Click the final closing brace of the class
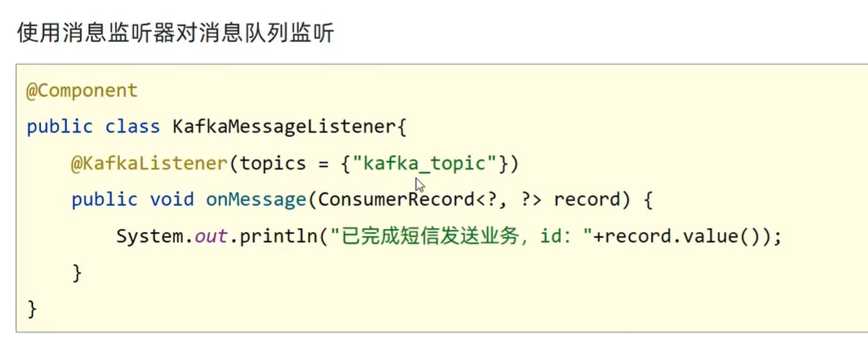The width and height of the screenshot is (868, 358). click(x=32, y=309)
